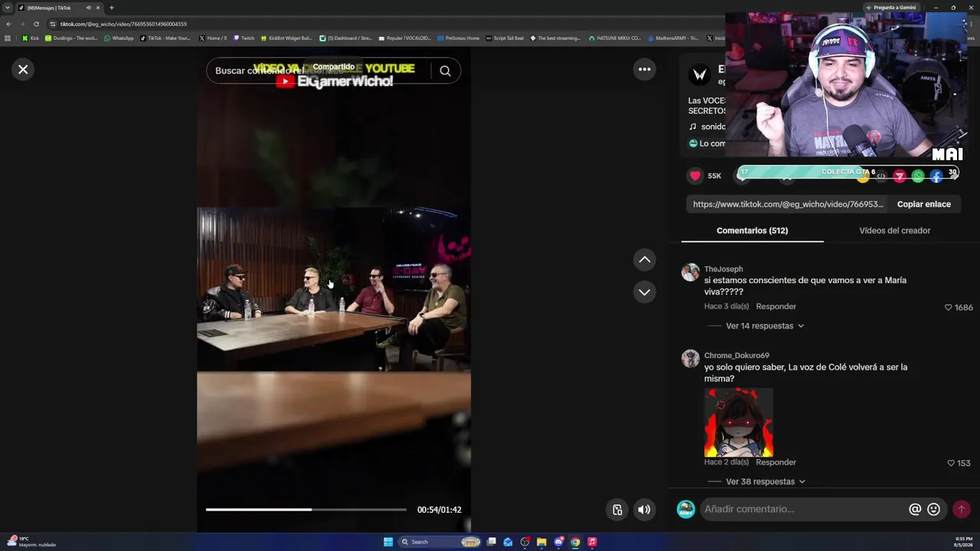This screenshot has width=980, height=551.
Task: Like the video with the heart icon
Action: tap(695, 176)
